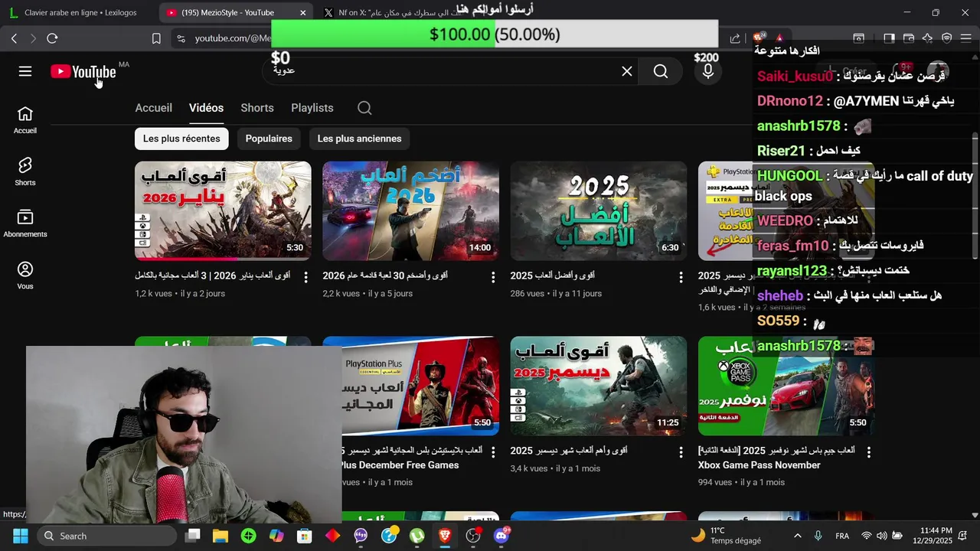Screen dimensions: 980x551
Task: View site information icon in address bar
Action: coord(180,38)
